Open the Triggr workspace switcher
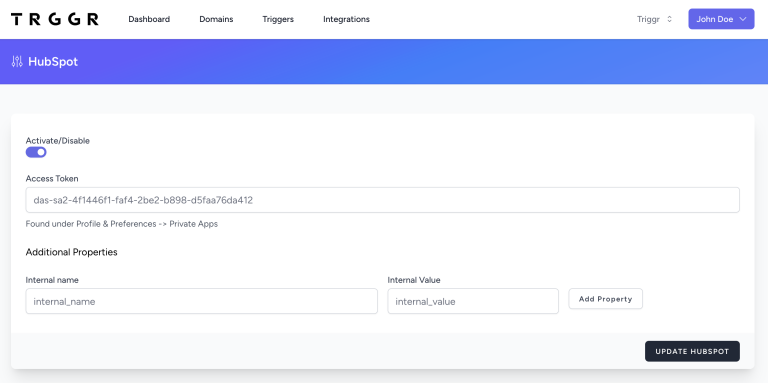 point(654,19)
